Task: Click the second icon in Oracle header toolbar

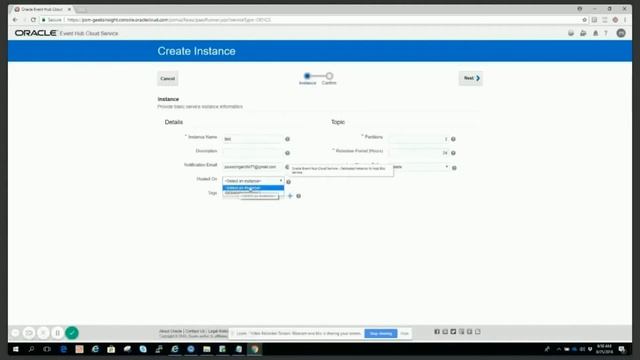Action: [x=583, y=33]
